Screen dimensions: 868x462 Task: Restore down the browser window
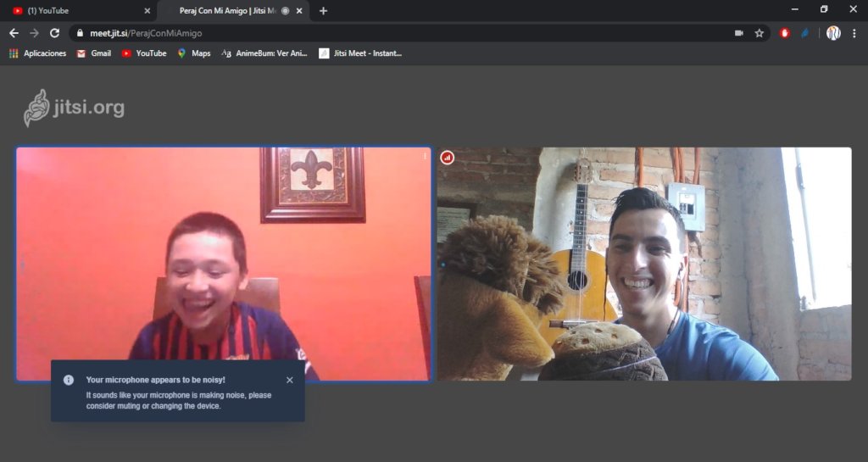tap(824, 9)
